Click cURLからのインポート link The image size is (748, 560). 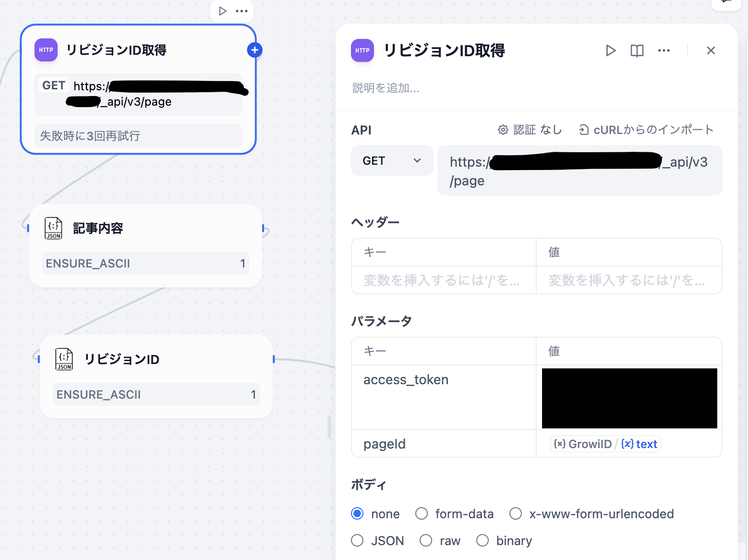(646, 130)
